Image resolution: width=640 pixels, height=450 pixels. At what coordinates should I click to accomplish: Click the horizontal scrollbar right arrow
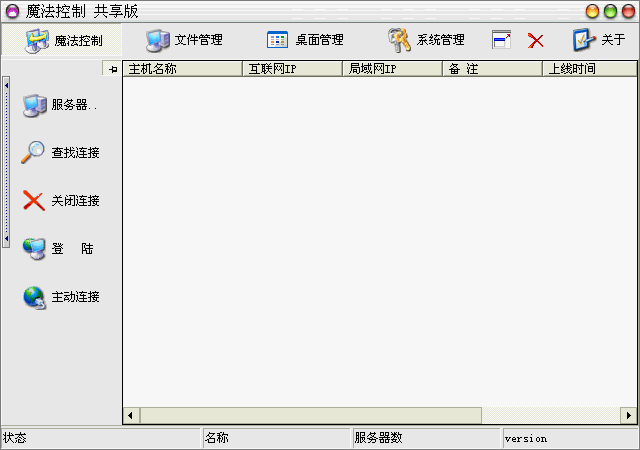(628, 415)
